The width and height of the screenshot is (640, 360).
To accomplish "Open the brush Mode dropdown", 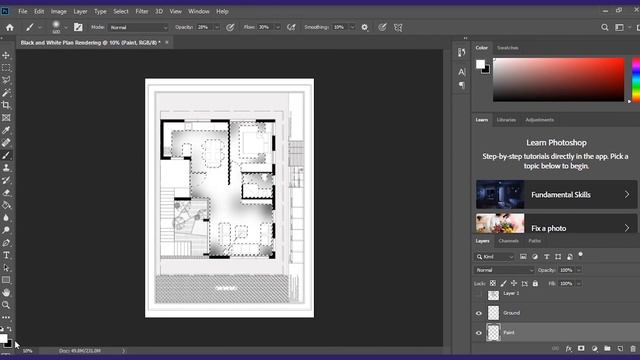I will pos(139,27).
